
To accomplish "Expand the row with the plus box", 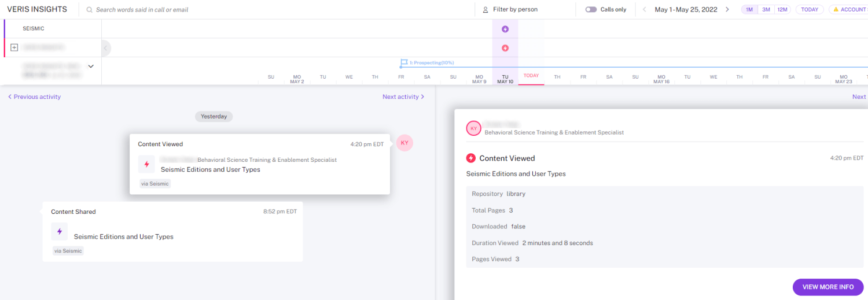I will (x=14, y=47).
